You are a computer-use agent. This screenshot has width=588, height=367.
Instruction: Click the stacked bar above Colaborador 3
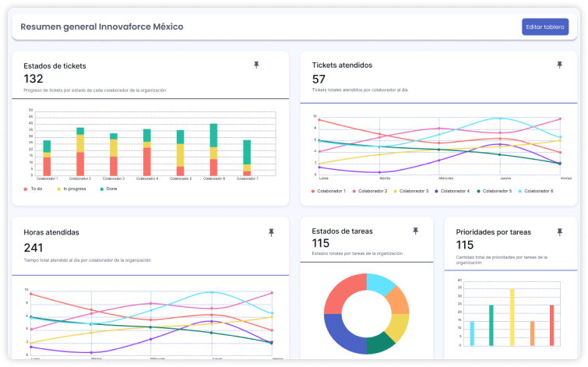(114, 154)
